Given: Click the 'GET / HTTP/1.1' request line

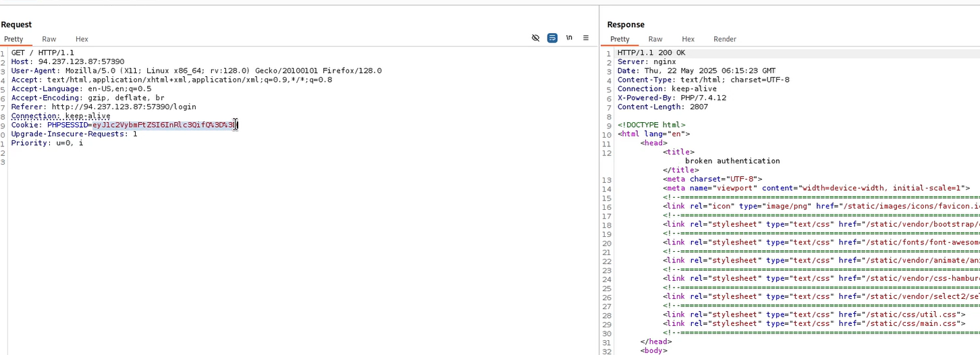Looking at the screenshot, I should click(43, 53).
